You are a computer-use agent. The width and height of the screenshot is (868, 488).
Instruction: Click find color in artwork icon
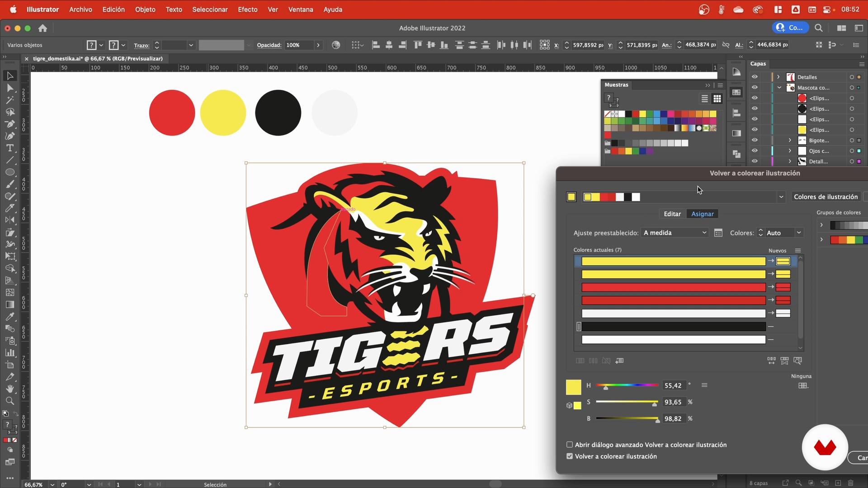(798, 361)
